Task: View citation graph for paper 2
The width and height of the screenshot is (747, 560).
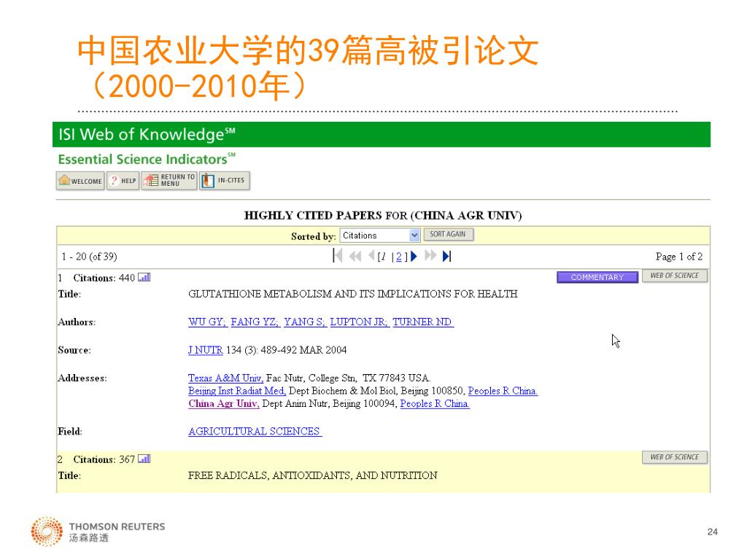Action: 144,459
